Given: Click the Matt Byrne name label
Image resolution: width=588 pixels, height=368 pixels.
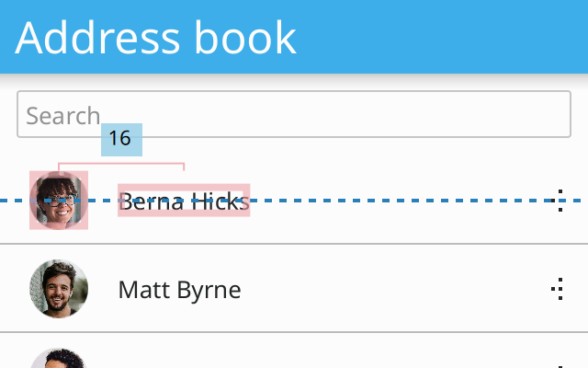Looking at the screenshot, I should (x=180, y=290).
